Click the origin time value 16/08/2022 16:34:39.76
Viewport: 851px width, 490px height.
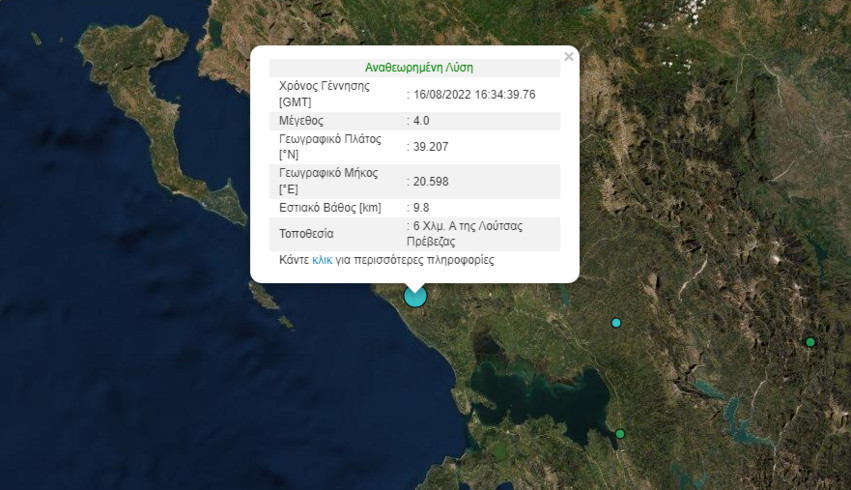click(x=475, y=94)
